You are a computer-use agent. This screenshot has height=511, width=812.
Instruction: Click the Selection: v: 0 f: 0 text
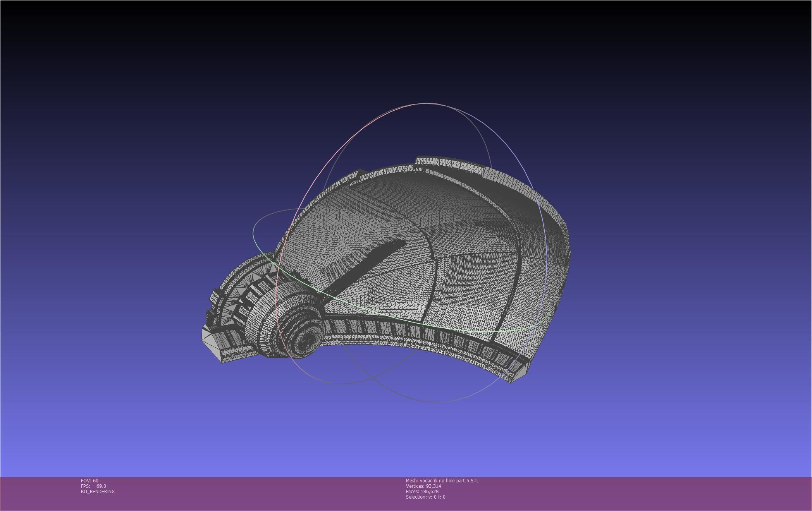[x=425, y=497]
